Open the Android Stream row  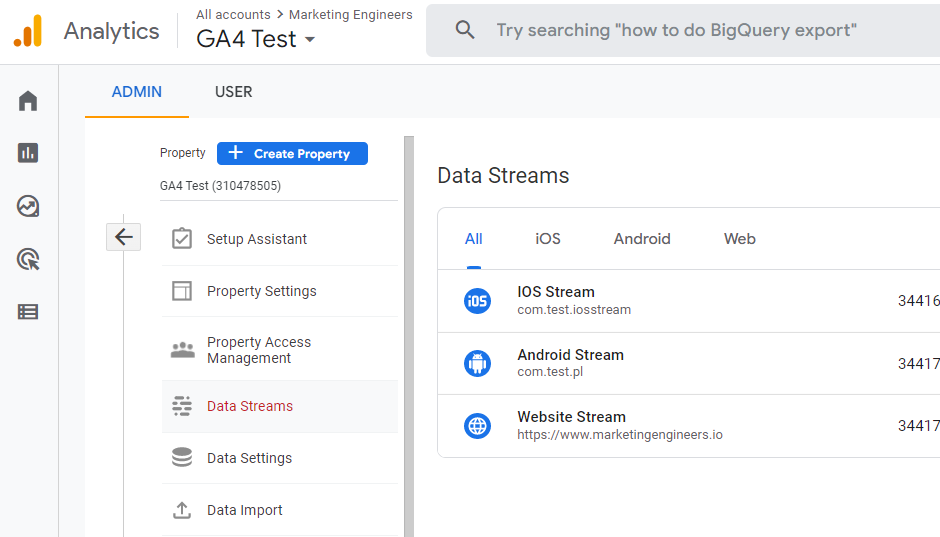[689, 363]
